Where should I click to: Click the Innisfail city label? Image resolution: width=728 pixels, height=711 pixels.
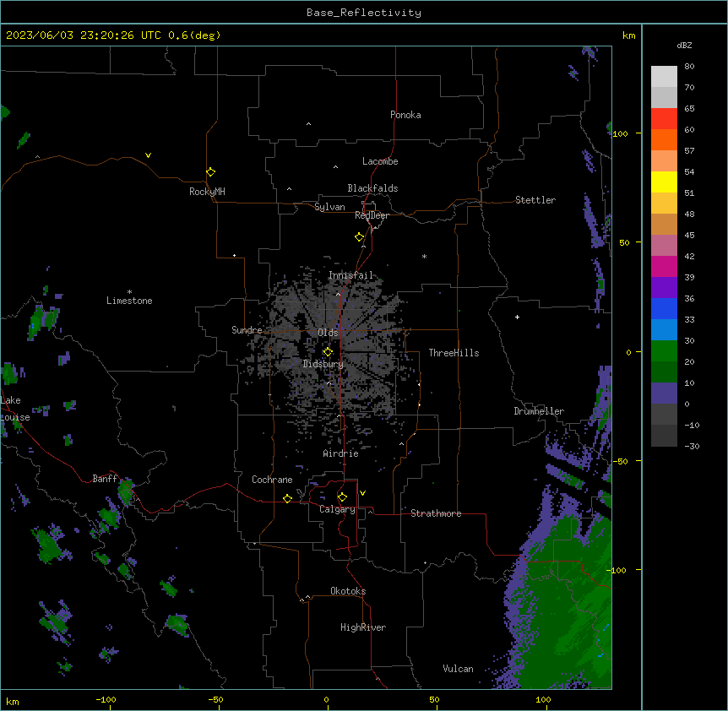coord(350,275)
